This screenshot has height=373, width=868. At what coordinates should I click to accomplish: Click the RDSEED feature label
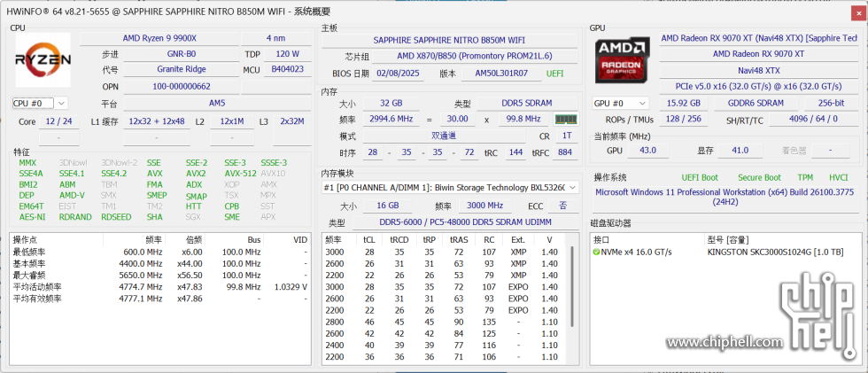point(116,217)
